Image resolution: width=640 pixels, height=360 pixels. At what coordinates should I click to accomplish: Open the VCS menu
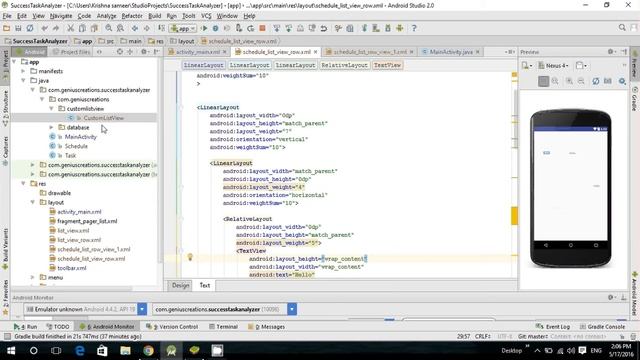[206, 16]
